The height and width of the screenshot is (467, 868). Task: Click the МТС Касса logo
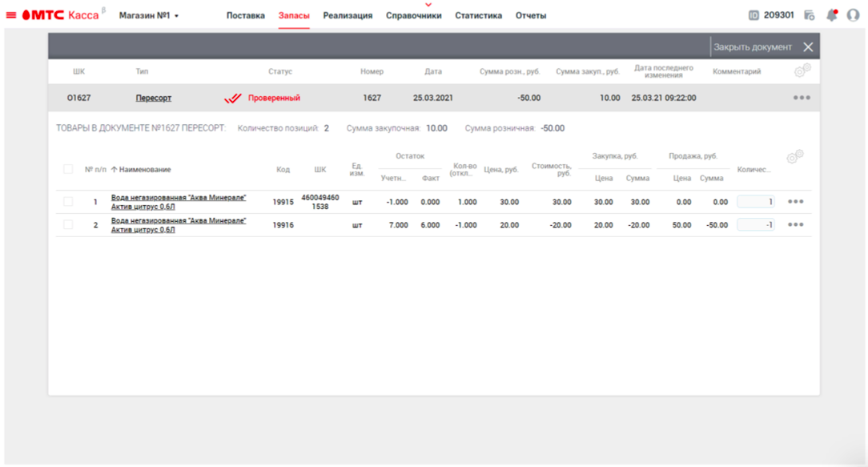point(60,15)
